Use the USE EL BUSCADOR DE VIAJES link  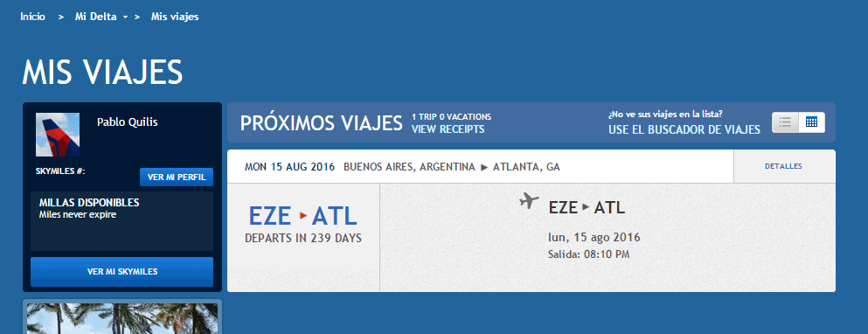[x=684, y=129]
